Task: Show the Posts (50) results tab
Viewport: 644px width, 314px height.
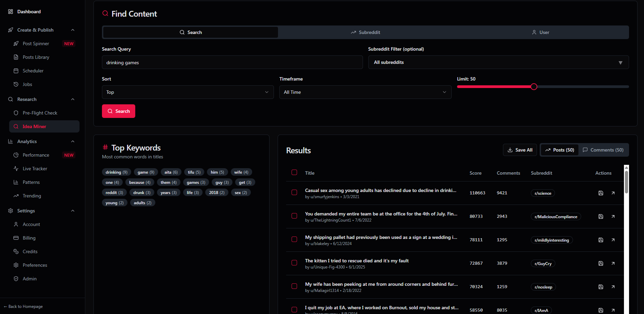Action: (560, 150)
